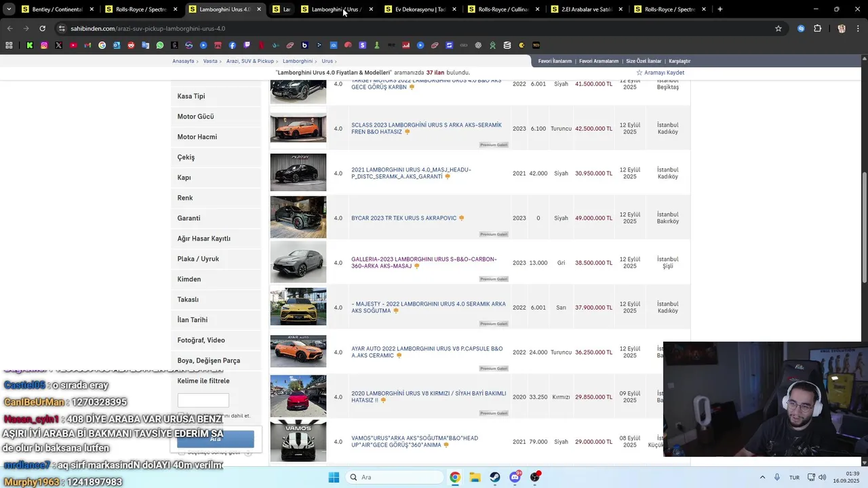Open the YouTube bookmark icon

(73, 45)
